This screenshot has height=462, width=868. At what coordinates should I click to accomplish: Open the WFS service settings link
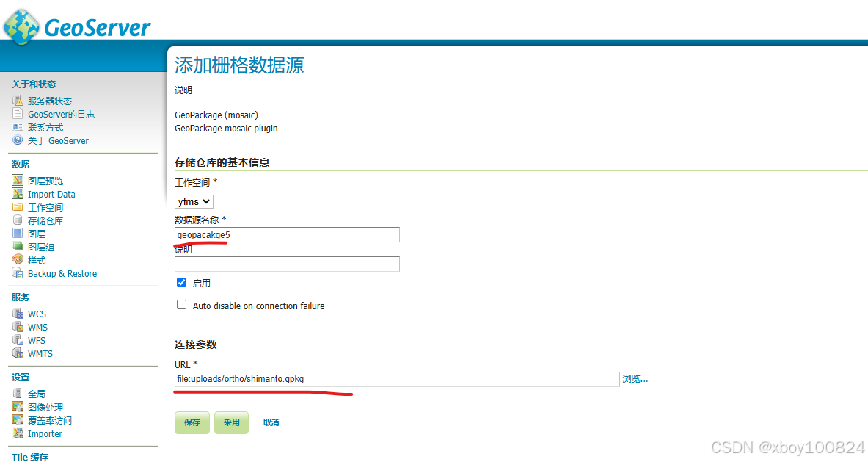(x=37, y=341)
